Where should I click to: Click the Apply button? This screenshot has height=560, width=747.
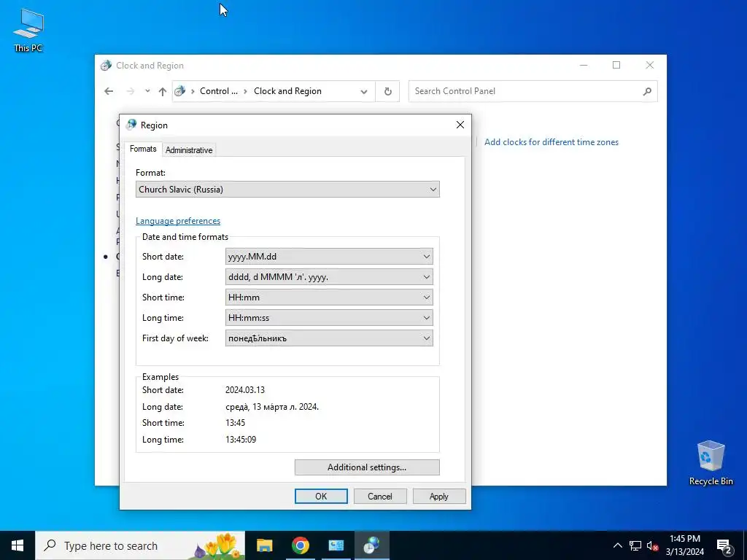click(438, 496)
